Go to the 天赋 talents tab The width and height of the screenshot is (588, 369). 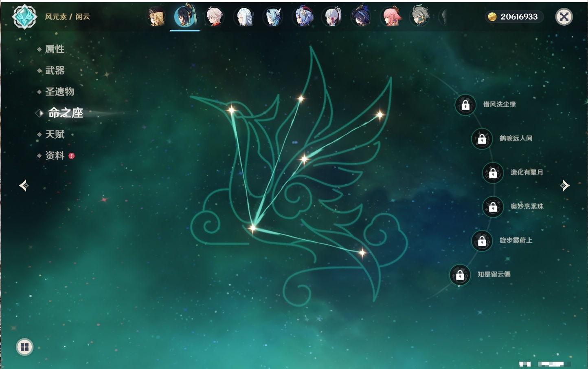click(55, 134)
